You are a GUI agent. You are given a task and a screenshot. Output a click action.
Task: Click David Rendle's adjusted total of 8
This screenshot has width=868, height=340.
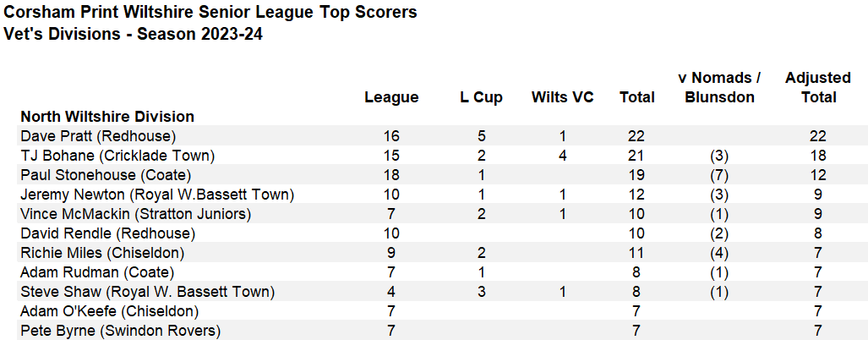coord(818,233)
